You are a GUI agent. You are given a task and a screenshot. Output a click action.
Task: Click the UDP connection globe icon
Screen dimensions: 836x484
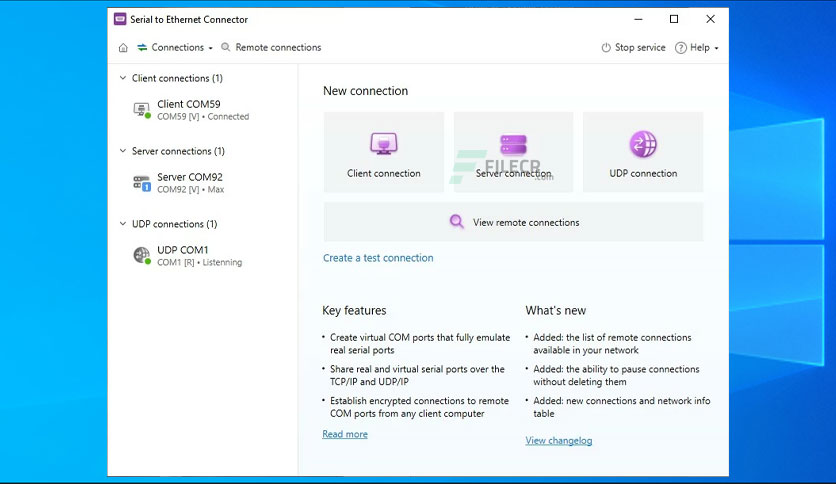(643, 144)
